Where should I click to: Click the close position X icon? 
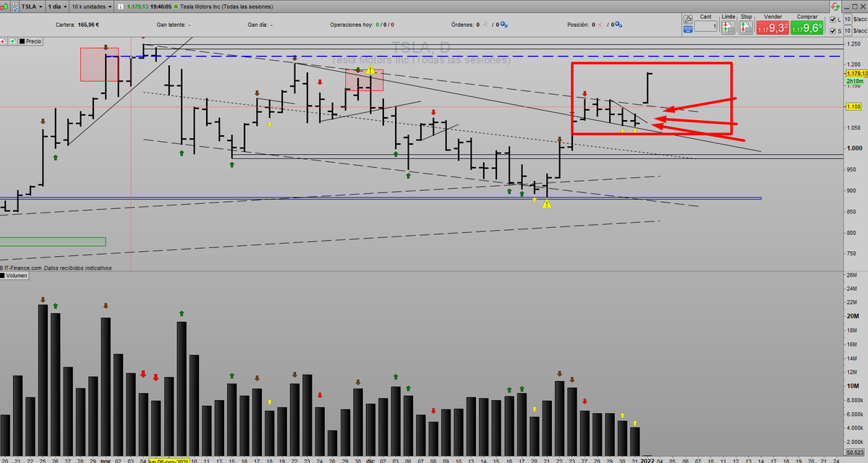tap(600, 25)
